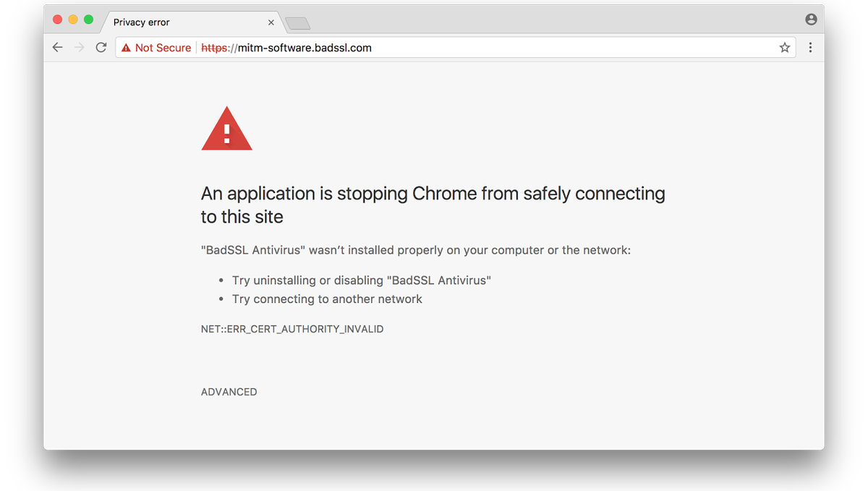Open the user profile icon
This screenshot has height=491, width=868.
811,20
